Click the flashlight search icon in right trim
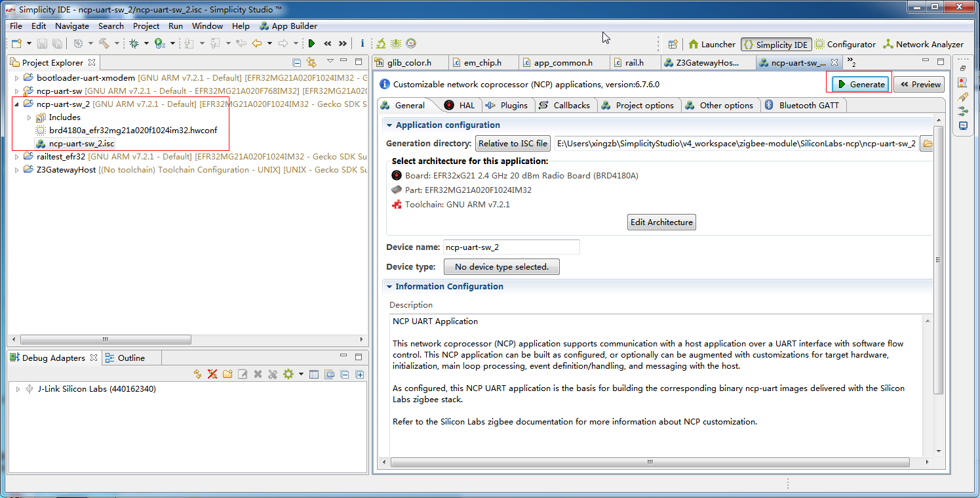The height and width of the screenshot is (498, 980). [963, 96]
